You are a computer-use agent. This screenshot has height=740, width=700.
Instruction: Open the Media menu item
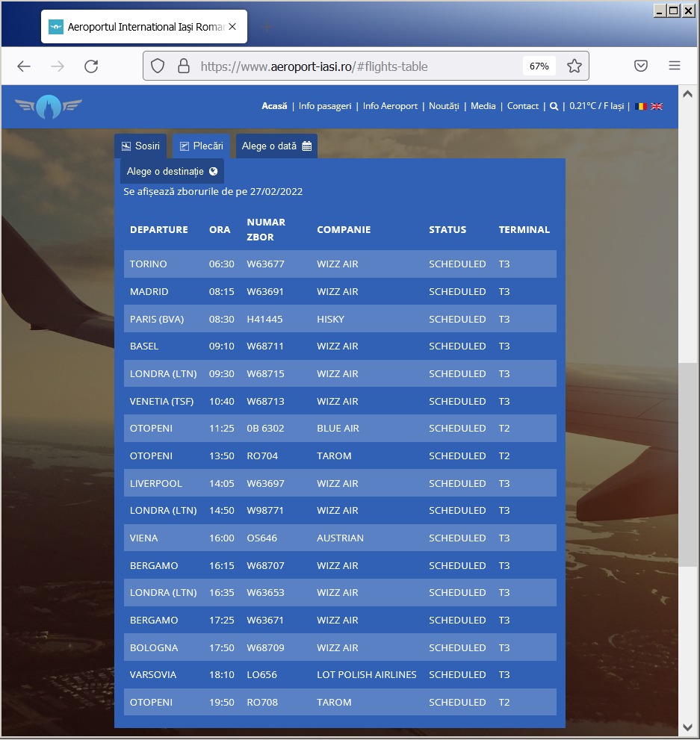(x=483, y=106)
